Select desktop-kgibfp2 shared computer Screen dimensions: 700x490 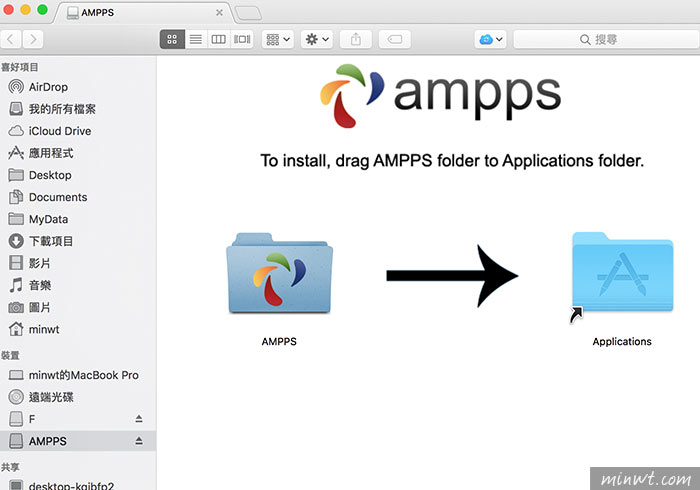click(x=78, y=485)
